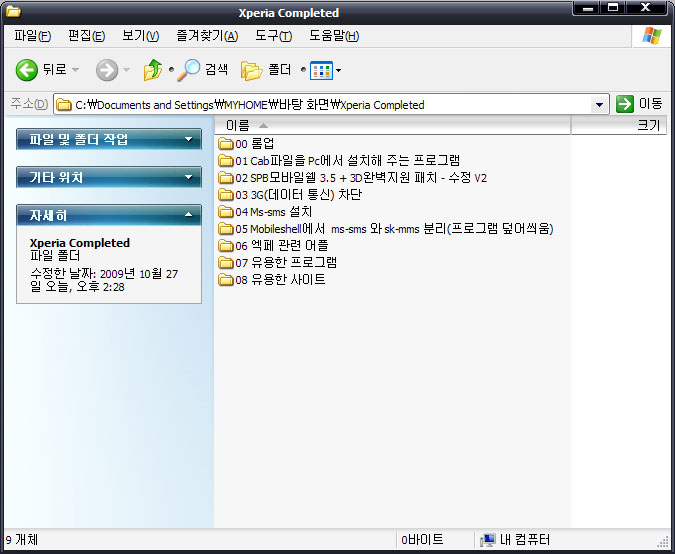Open the 도구(T) menu
Image resolution: width=675 pixels, height=554 pixels.
tap(273, 36)
